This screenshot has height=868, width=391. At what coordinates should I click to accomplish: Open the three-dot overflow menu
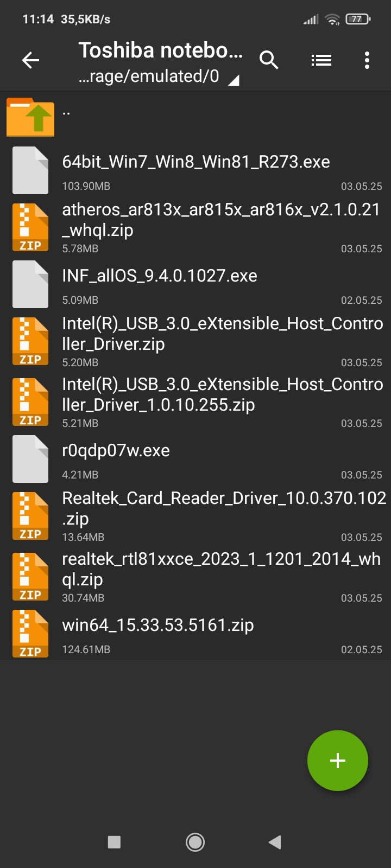click(x=367, y=60)
